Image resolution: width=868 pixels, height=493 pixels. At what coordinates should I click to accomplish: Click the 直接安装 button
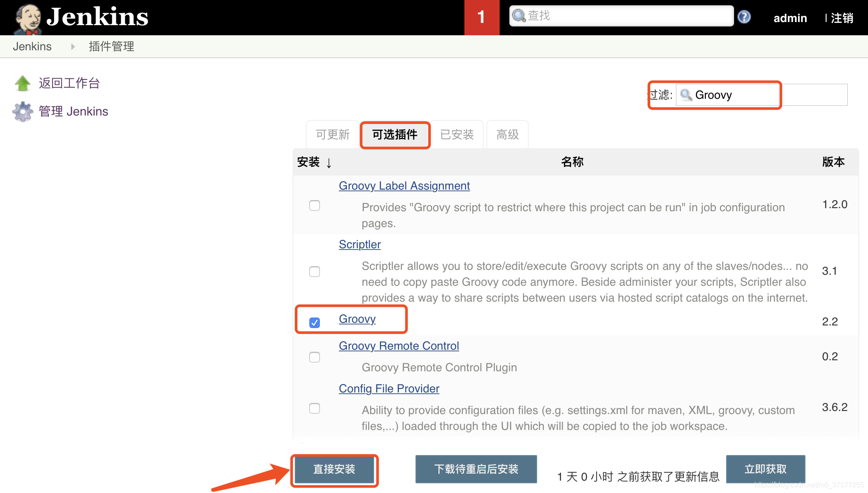334,469
